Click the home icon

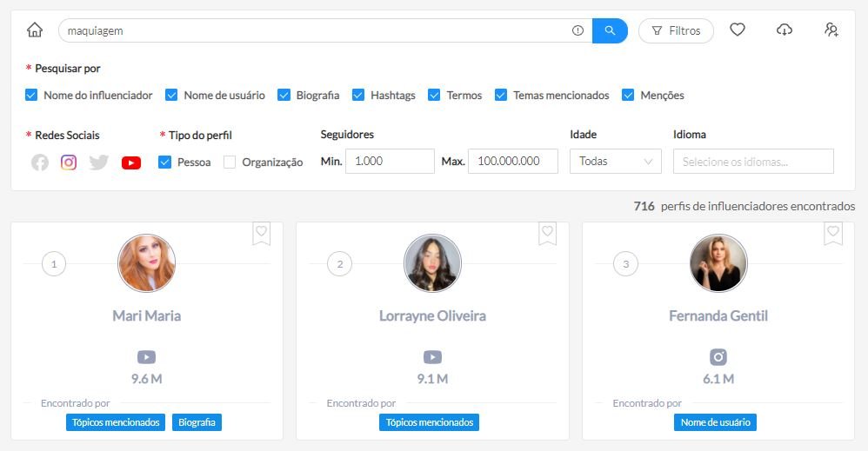35,30
